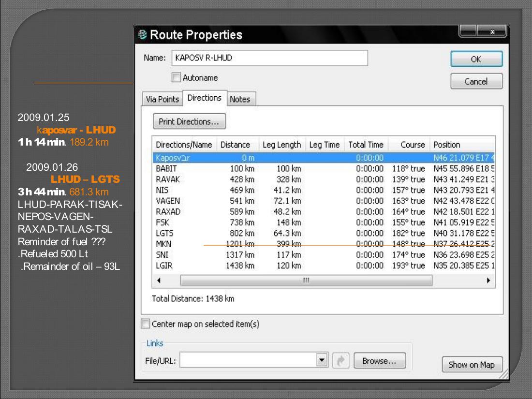Select the RAVAK waypoint row
532x399 pixels.
(x=324, y=179)
